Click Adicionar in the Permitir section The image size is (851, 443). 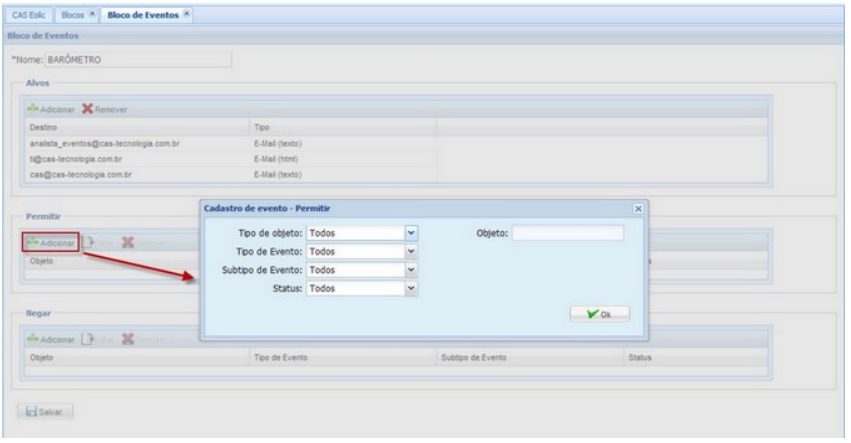point(52,242)
